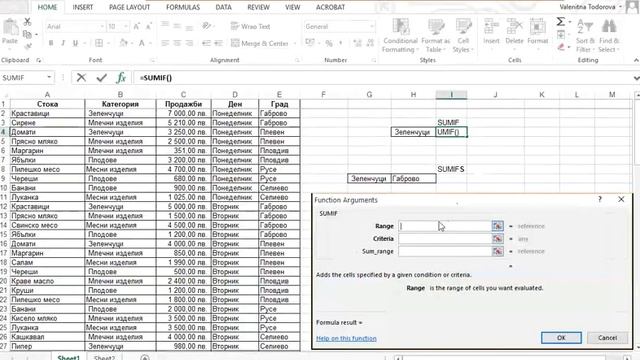Screen dimensions: 640x360
Task: Click the Increase Indent icon
Action: (x=218, y=43)
